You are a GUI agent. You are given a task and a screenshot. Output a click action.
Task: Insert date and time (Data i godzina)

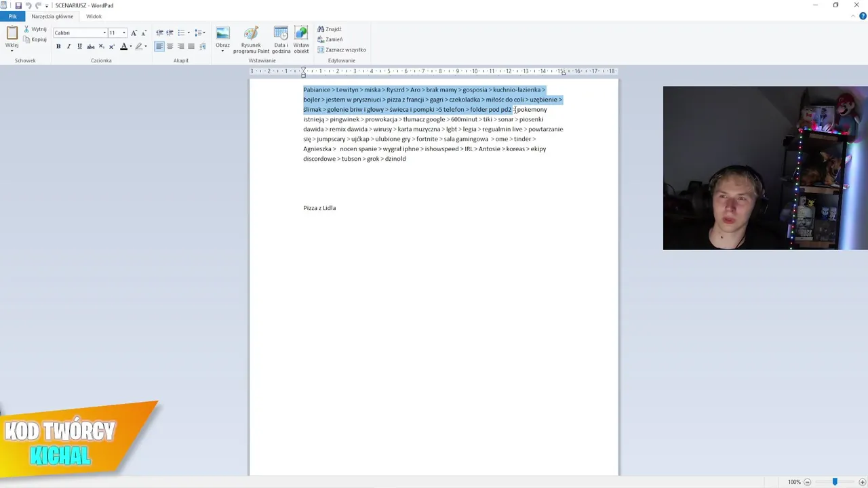281,40
